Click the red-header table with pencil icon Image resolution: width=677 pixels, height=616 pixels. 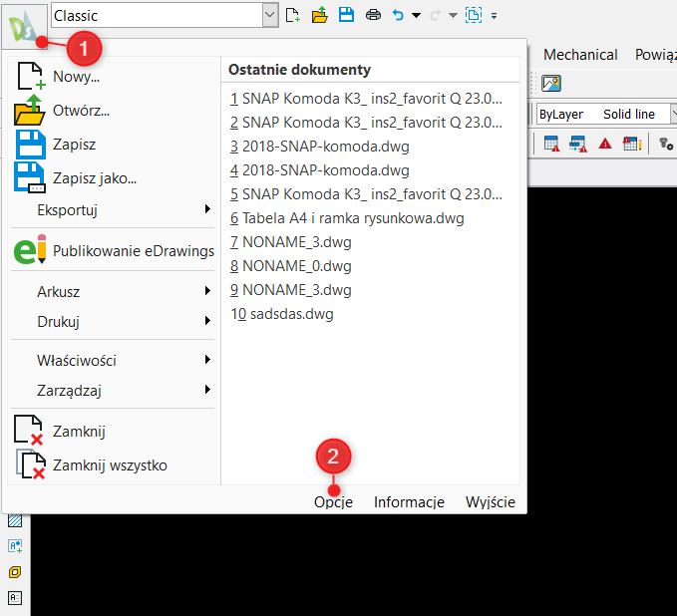point(632,144)
